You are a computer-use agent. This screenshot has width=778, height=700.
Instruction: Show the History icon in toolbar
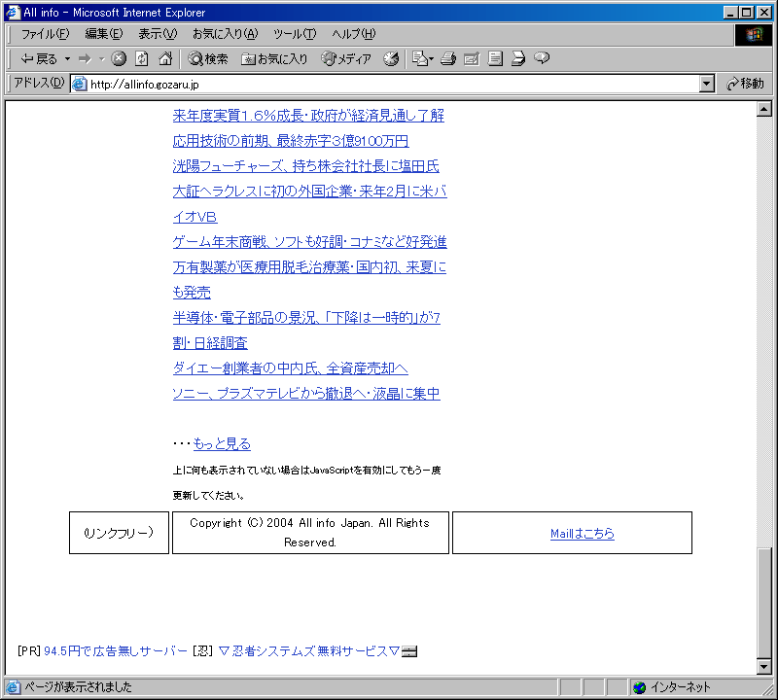(391, 58)
